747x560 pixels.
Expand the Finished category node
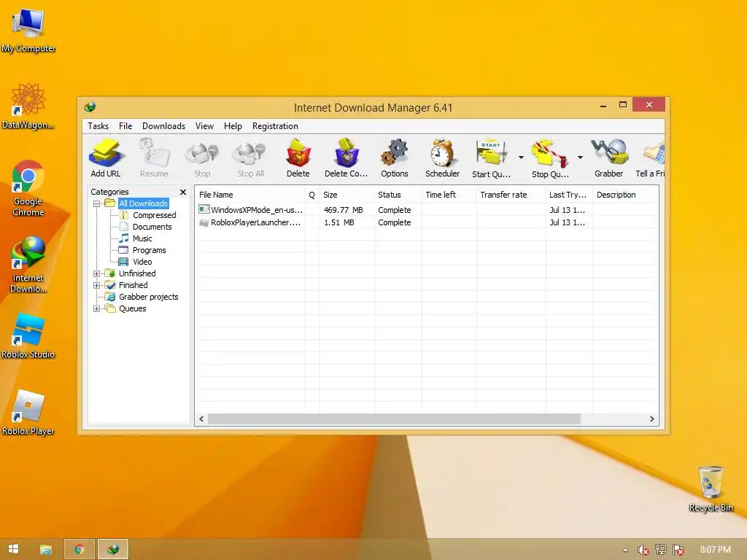[x=97, y=285]
